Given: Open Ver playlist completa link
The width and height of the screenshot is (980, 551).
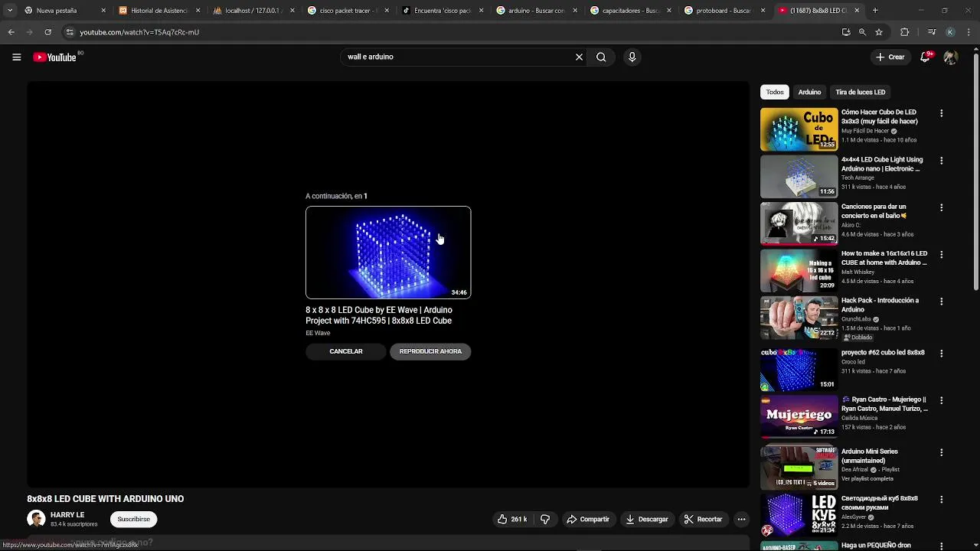Looking at the screenshot, I should (867, 478).
